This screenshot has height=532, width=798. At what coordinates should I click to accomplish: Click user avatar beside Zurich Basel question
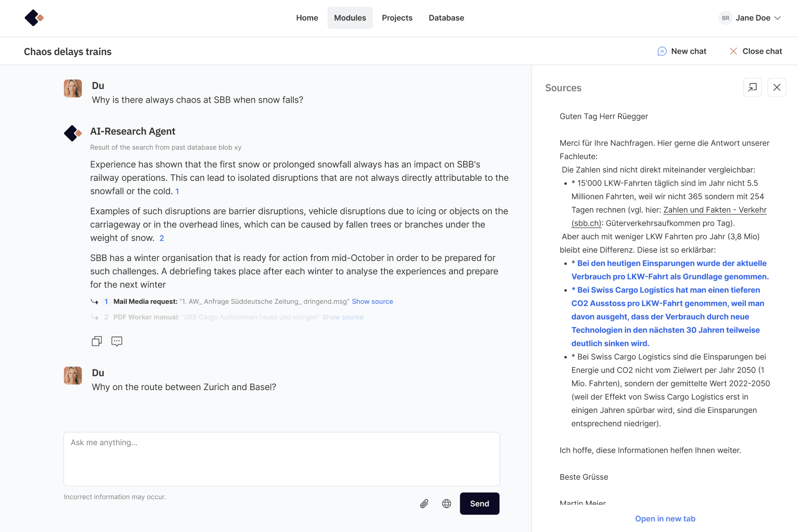[73, 376]
